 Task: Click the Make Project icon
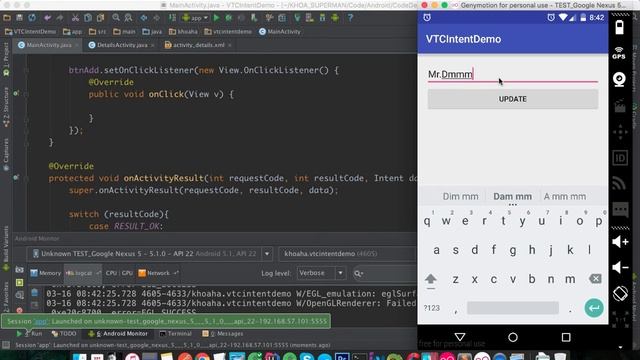point(172,18)
